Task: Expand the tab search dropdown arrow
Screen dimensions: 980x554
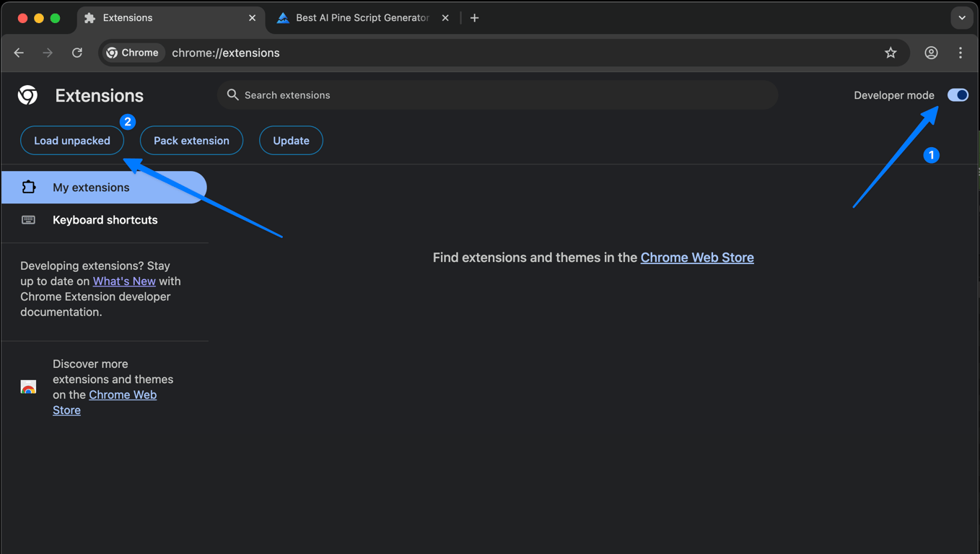Action: click(961, 18)
